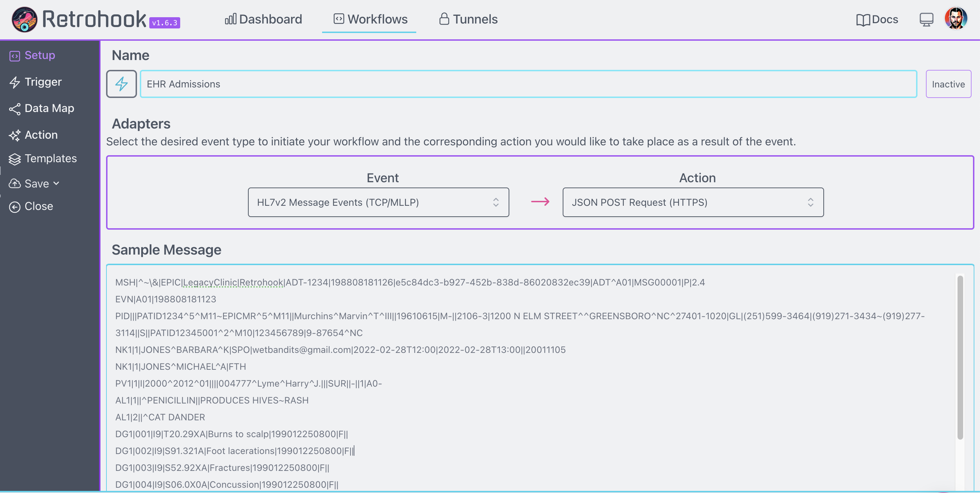The height and width of the screenshot is (493, 980).
Task: Click the monitor display icon in header
Action: (x=926, y=19)
